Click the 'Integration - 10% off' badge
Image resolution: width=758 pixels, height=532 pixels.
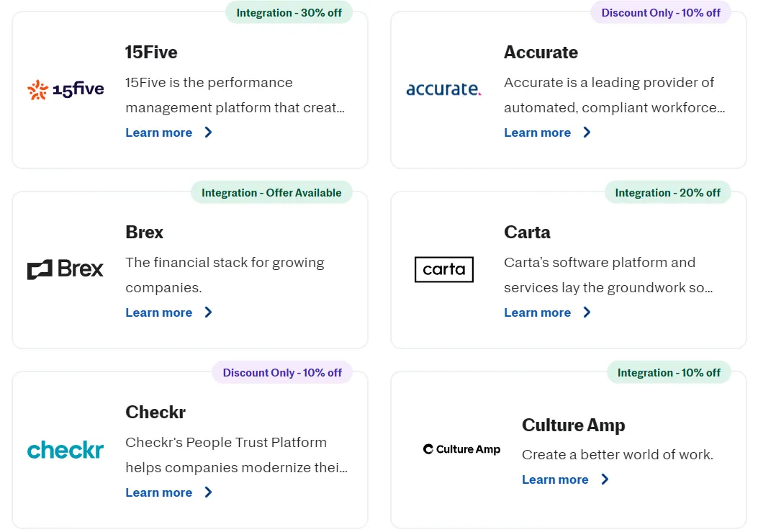(x=669, y=372)
